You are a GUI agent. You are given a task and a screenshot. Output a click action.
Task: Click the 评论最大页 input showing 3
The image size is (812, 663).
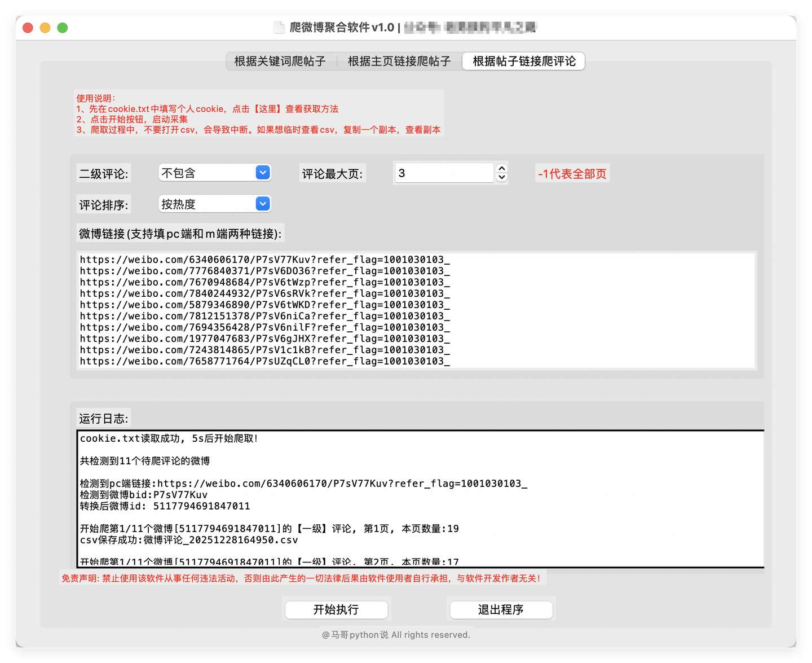pos(444,173)
